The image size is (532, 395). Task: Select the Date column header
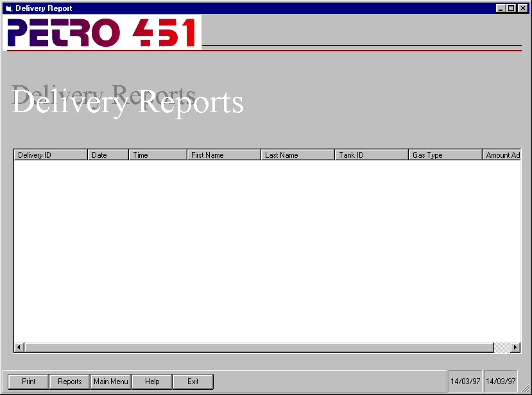click(x=108, y=155)
